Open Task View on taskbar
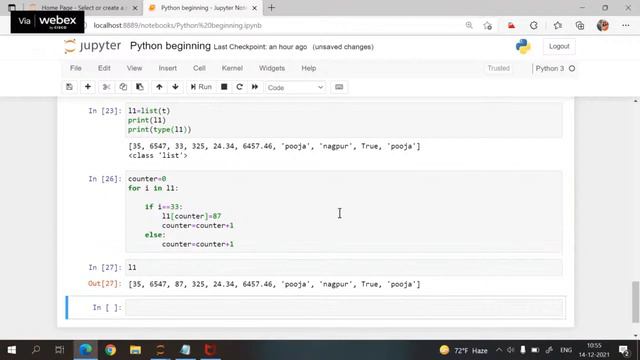The width and height of the screenshot is (640, 360). pyautogui.click(x=60, y=350)
